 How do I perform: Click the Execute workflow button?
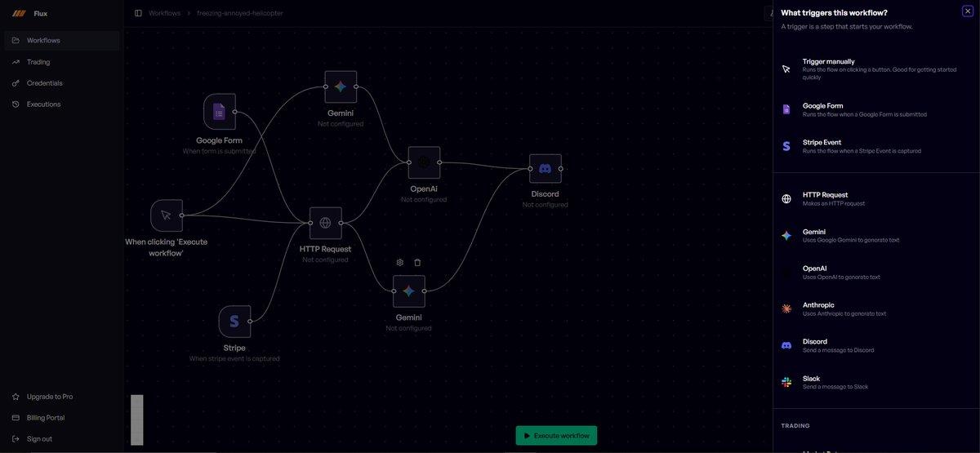(556, 436)
